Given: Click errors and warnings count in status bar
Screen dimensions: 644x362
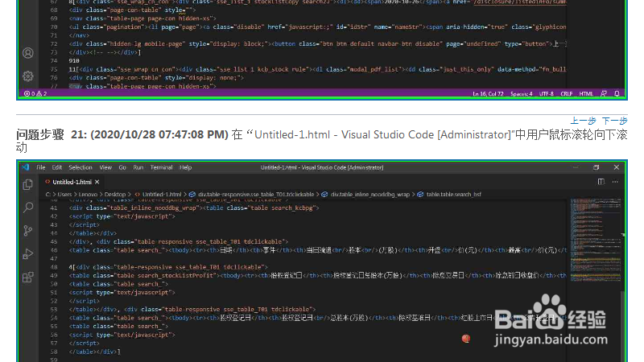Looking at the screenshot, I should tap(35, 93).
